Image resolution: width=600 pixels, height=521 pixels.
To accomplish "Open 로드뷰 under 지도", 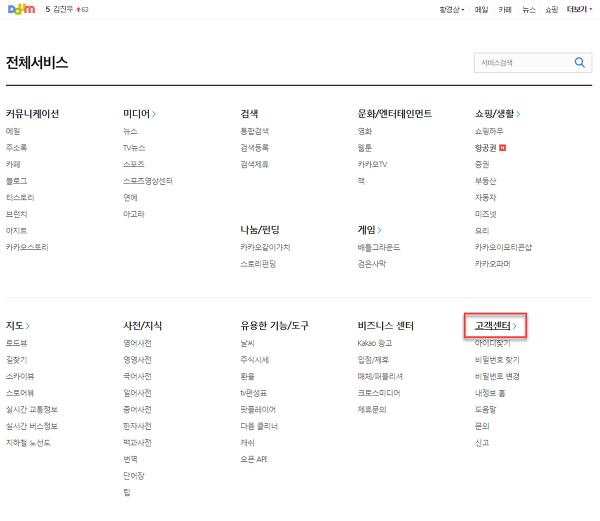I will [16, 343].
